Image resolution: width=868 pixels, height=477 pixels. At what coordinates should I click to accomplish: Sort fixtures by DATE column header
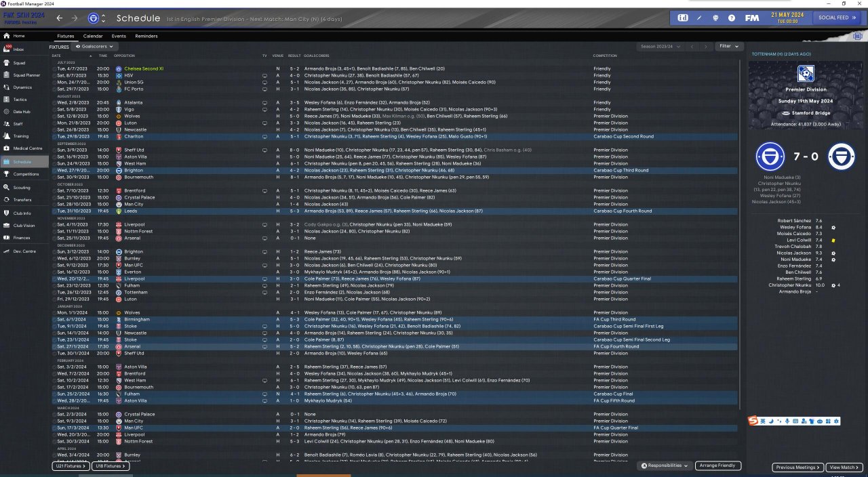click(x=56, y=56)
